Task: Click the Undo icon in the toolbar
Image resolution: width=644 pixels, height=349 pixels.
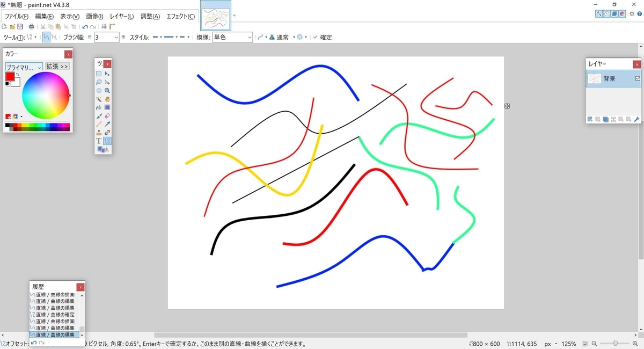Action: [x=84, y=26]
